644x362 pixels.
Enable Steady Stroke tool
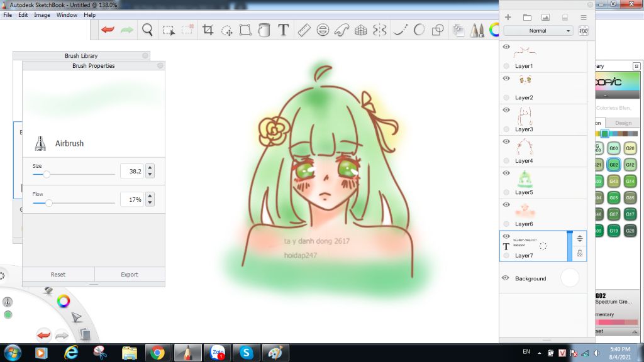click(x=400, y=30)
